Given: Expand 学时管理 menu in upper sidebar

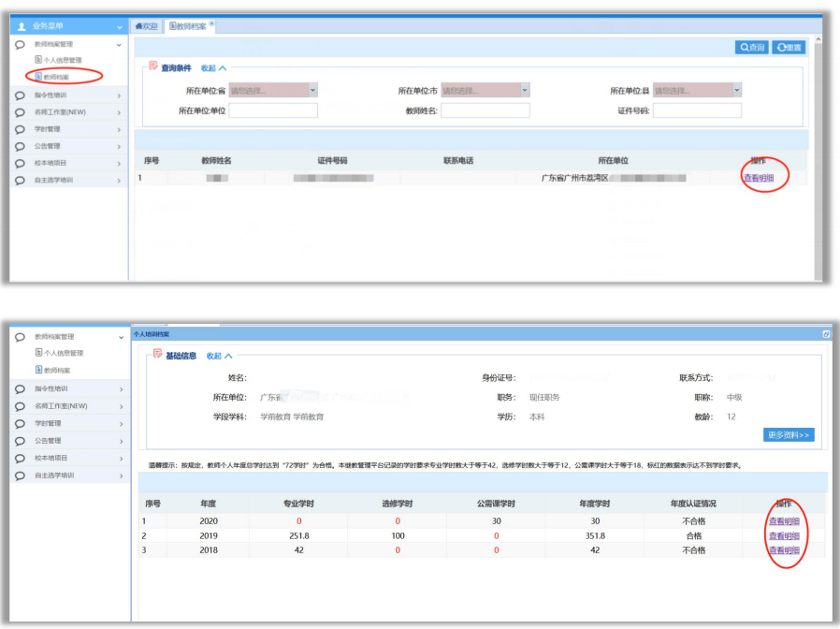Looking at the screenshot, I should tap(68, 129).
